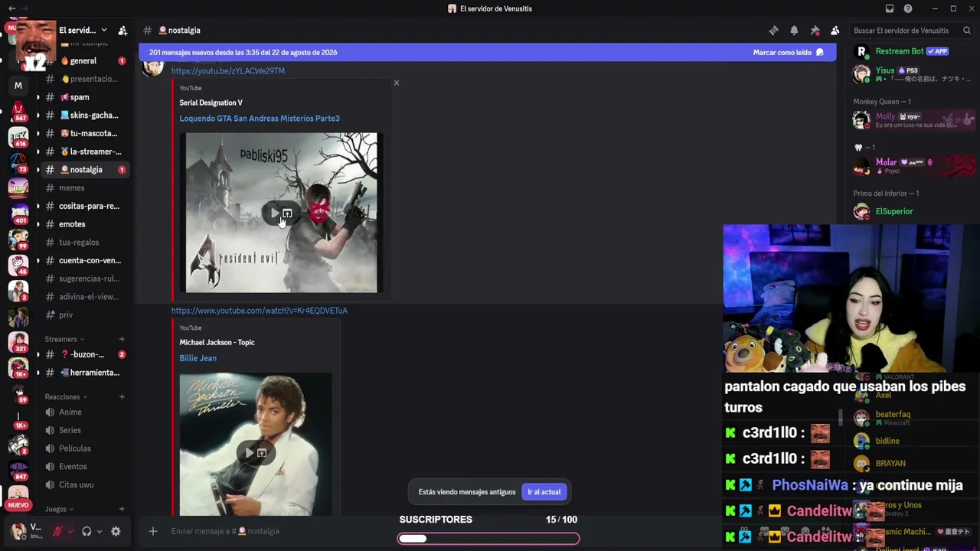Open the Threads icon in channel header
The width and height of the screenshot is (980, 551).
tap(773, 31)
